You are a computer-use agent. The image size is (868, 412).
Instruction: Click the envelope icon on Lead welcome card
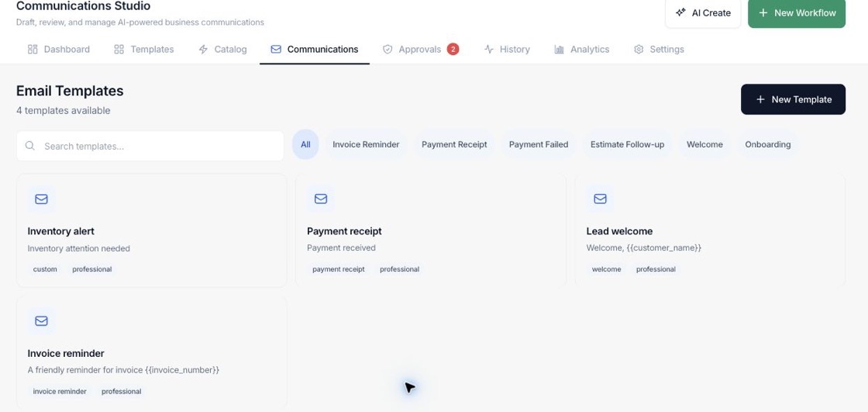(600, 199)
